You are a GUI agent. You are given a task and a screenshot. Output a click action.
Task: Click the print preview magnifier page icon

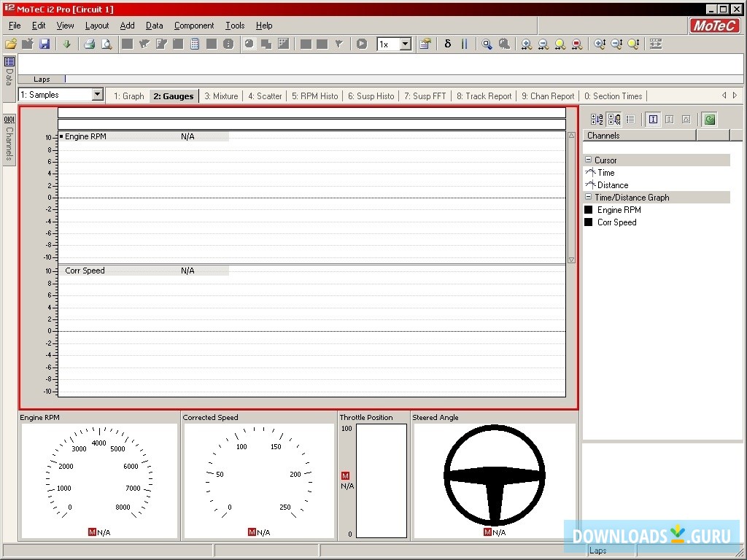[107, 44]
